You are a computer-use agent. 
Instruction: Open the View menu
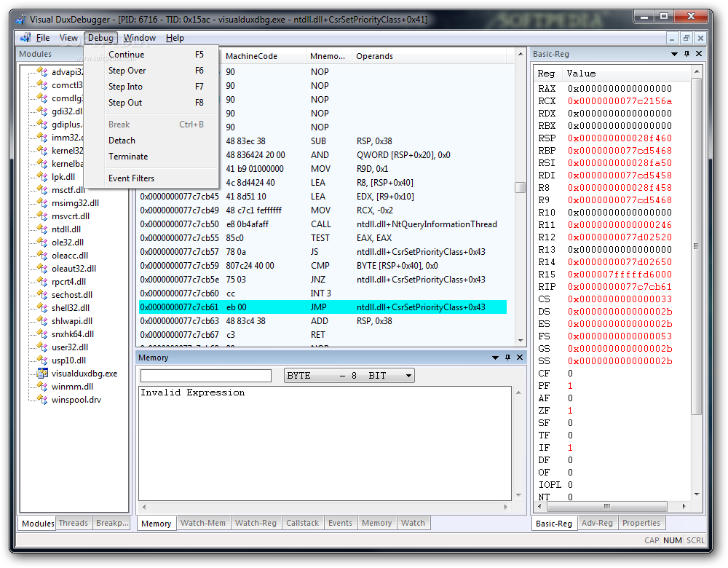tap(68, 38)
